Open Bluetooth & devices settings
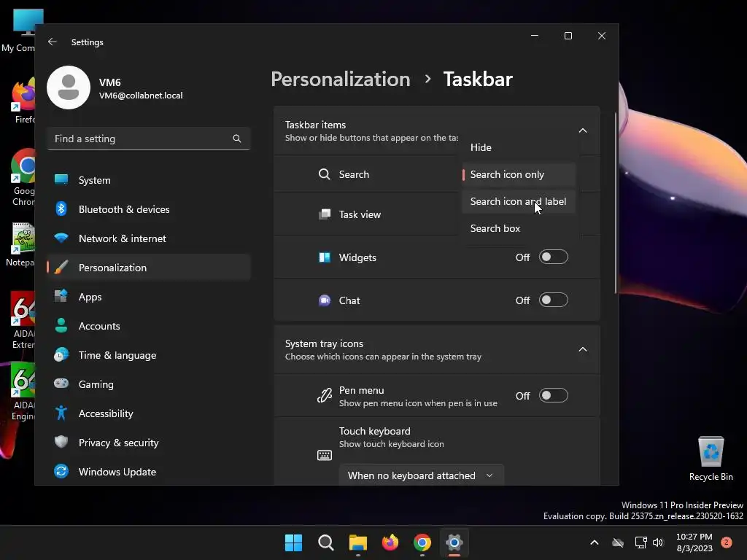The image size is (747, 560). coord(149,209)
